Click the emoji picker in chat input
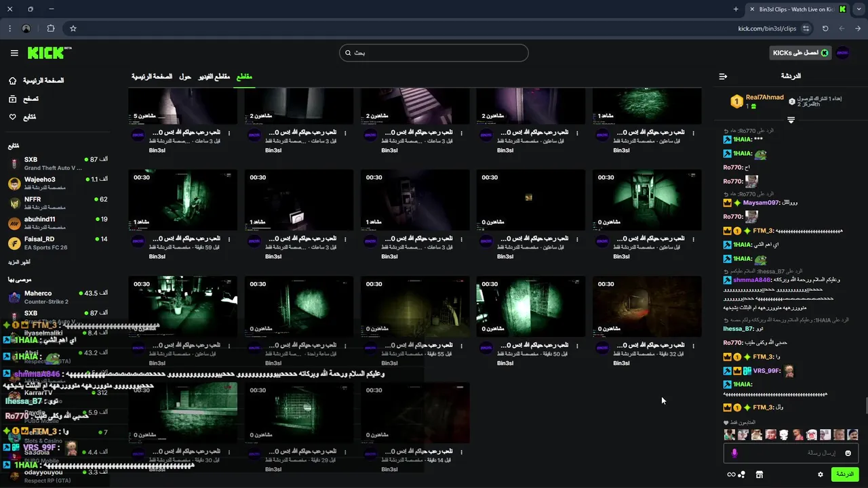This screenshot has width=868, height=488. pyautogui.click(x=848, y=453)
